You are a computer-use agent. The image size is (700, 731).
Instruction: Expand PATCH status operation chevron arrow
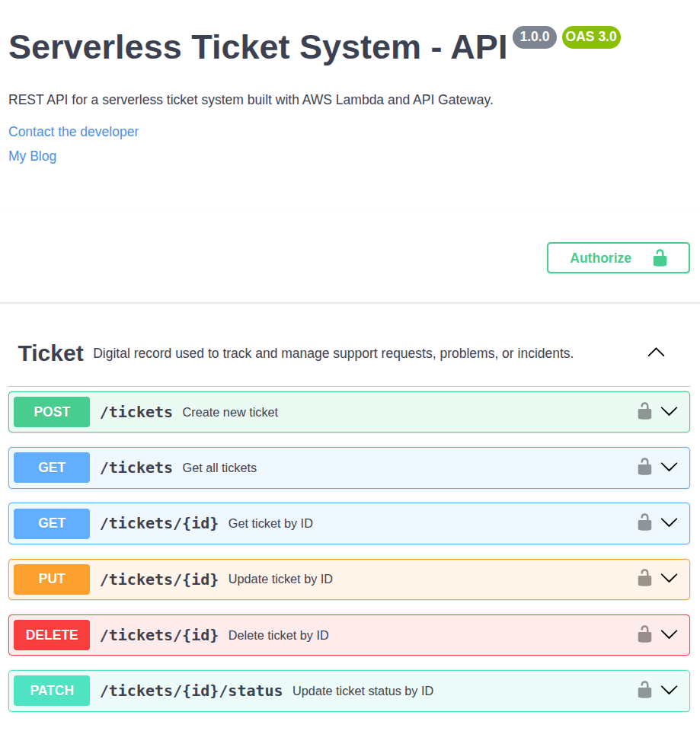pos(669,691)
